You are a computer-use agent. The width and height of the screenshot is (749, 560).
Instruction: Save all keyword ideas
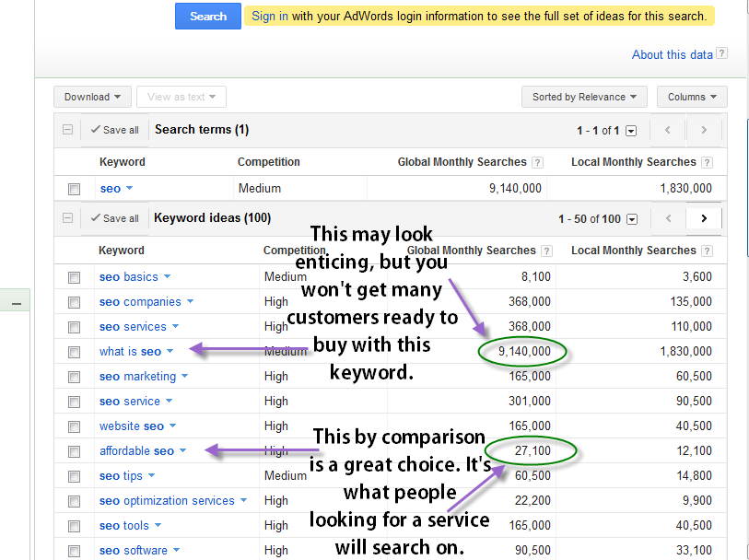pos(115,218)
